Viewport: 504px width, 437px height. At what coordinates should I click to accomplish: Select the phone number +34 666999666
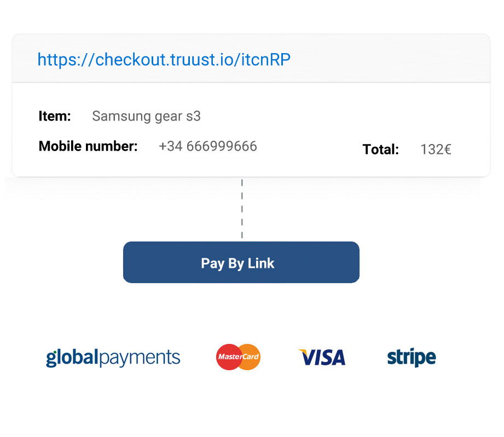(x=208, y=146)
